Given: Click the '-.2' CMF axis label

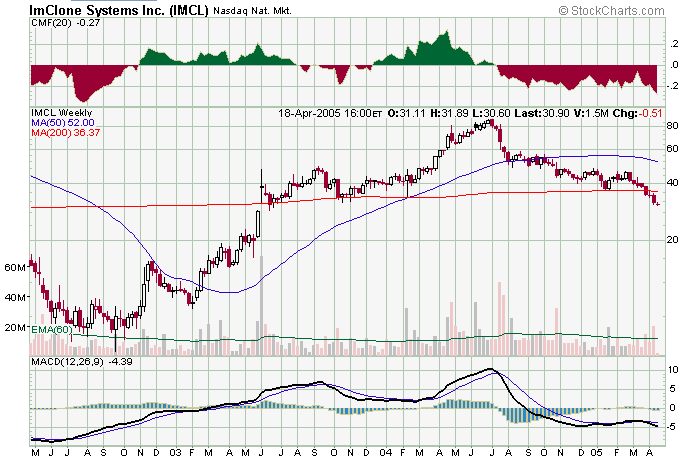Looking at the screenshot, I should point(673,86).
